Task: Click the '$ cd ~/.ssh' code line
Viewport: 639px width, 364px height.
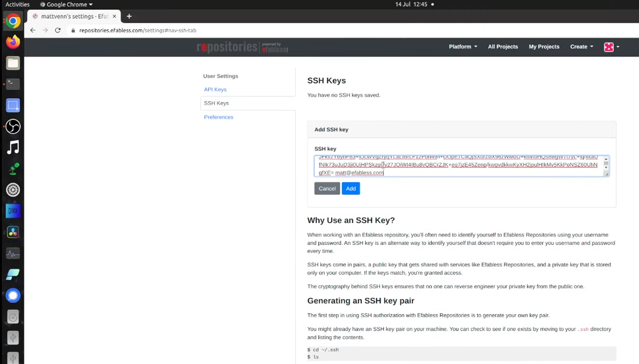Action: (x=323, y=350)
